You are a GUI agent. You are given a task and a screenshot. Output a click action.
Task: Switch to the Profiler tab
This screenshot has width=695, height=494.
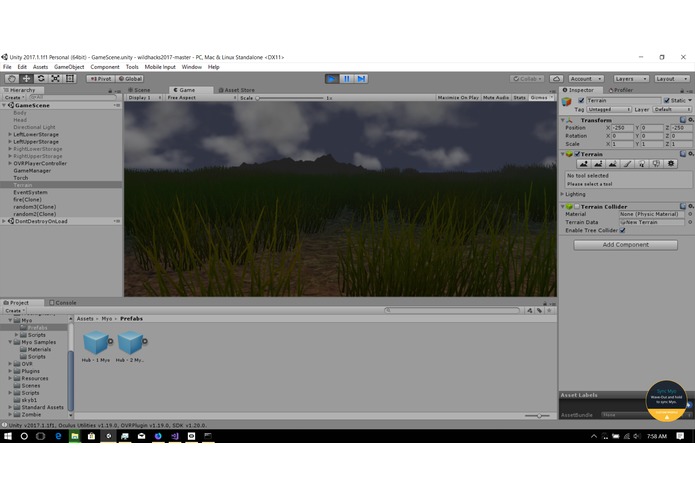621,90
